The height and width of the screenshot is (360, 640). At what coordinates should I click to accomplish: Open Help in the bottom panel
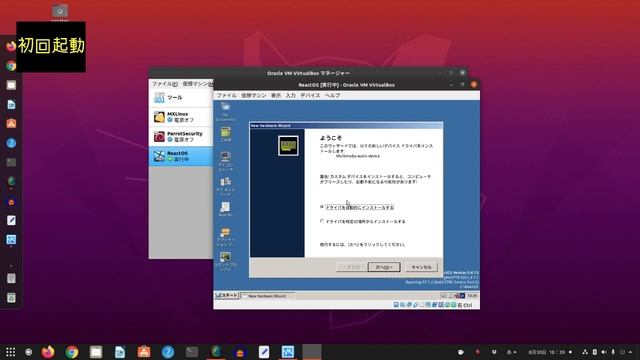coord(168,352)
